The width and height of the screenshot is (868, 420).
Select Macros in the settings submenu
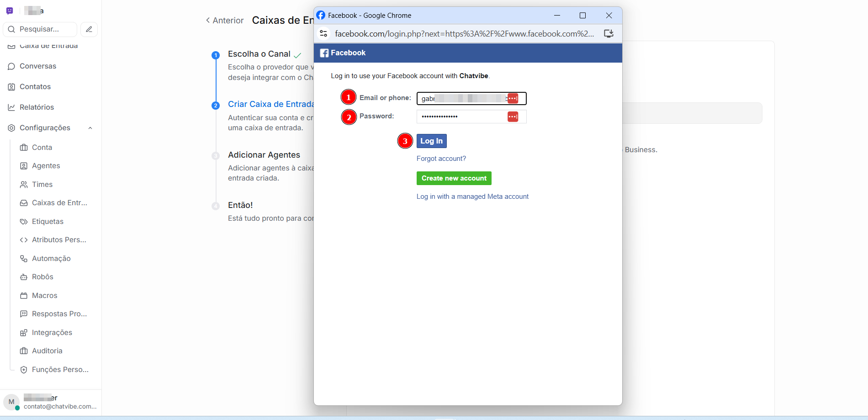[x=45, y=296]
